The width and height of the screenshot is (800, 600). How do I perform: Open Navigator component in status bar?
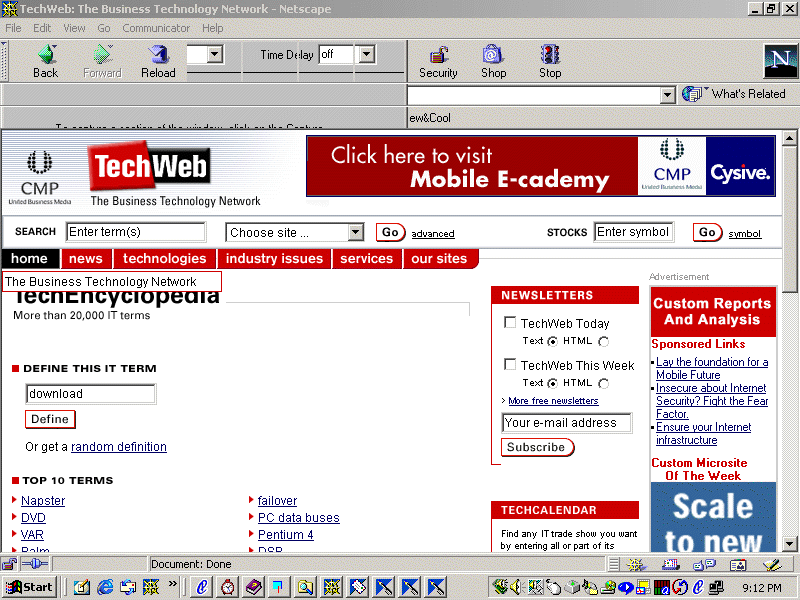coord(636,564)
